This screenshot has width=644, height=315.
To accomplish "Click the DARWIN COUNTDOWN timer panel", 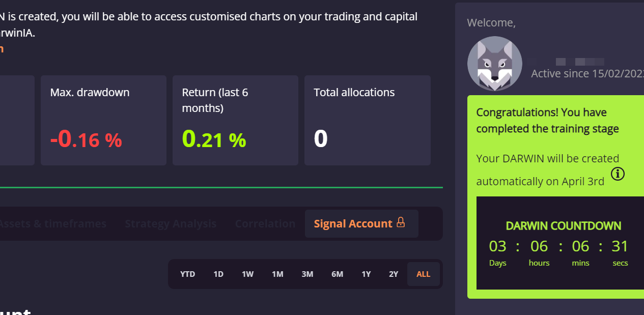I will coord(560,243).
